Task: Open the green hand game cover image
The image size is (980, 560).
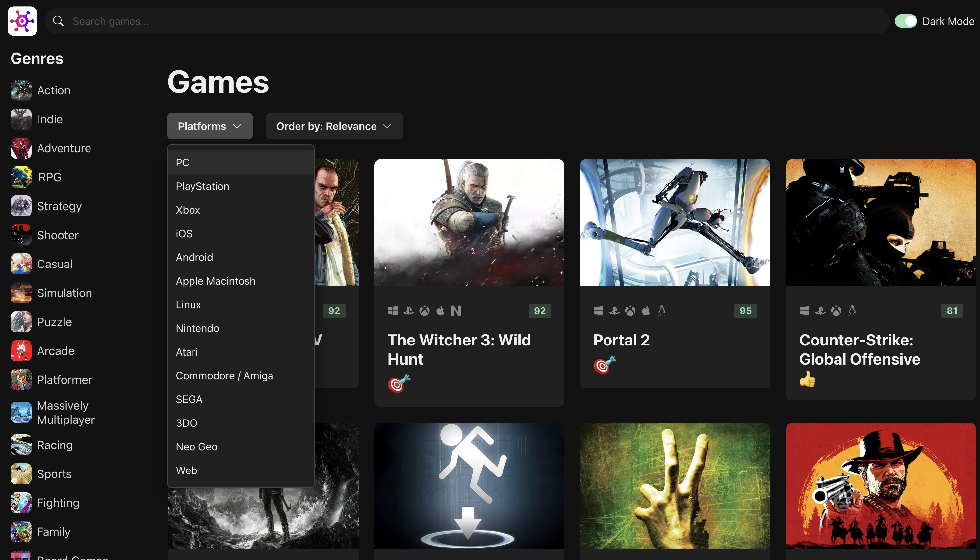Action: (x=675, y=486)
